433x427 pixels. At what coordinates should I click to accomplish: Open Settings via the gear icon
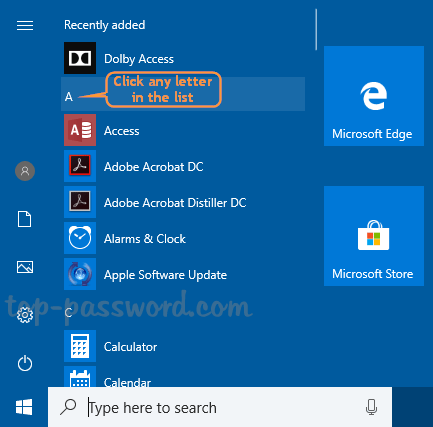pyautogui.click(x=25, y=315)
